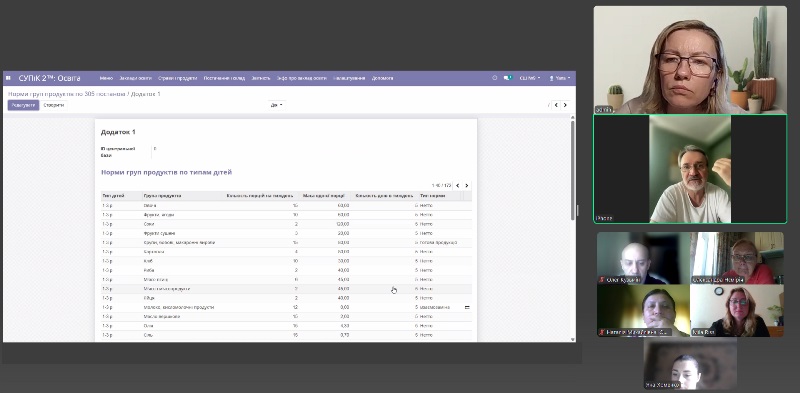
Task: Show next page of the norms table
Action: coord(466,186)
